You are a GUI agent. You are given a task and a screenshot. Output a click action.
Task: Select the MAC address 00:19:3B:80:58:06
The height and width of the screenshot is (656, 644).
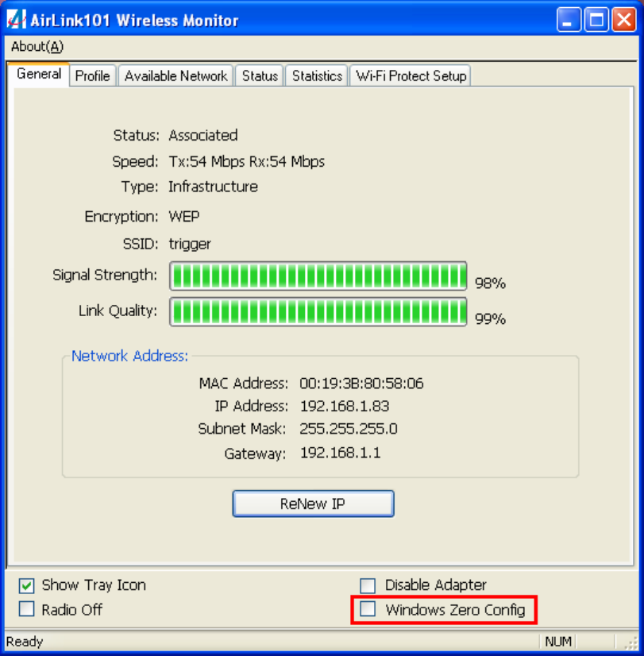361,384
